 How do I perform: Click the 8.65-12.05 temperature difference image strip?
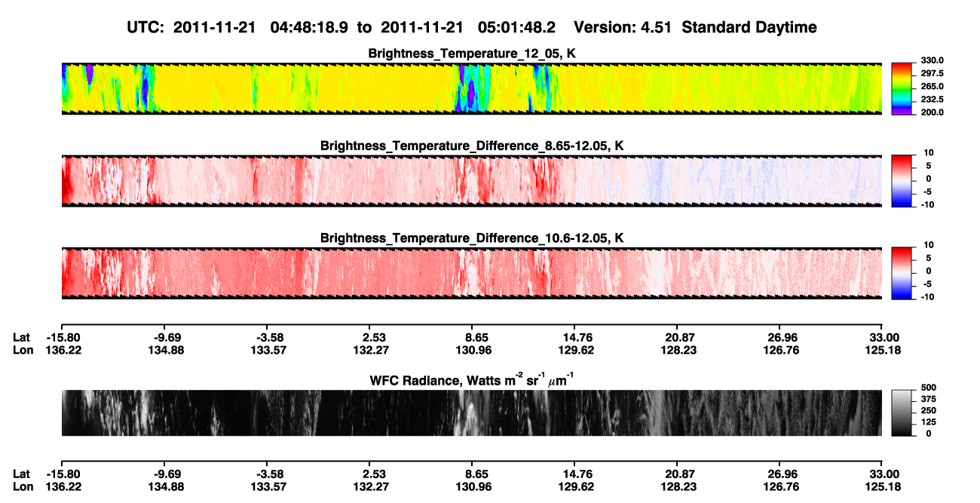pyautogui.click(x=472, y=181)
